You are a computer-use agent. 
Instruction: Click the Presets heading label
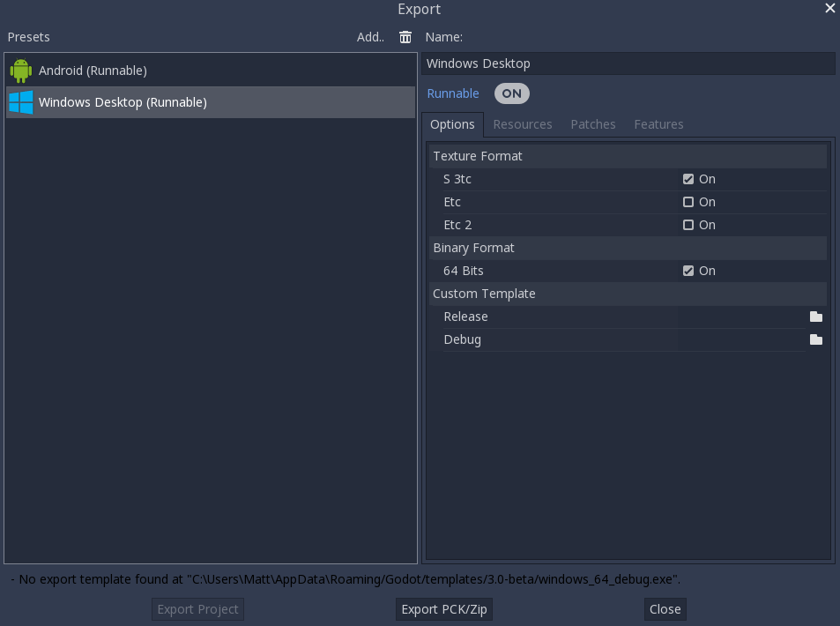(28, 37)
